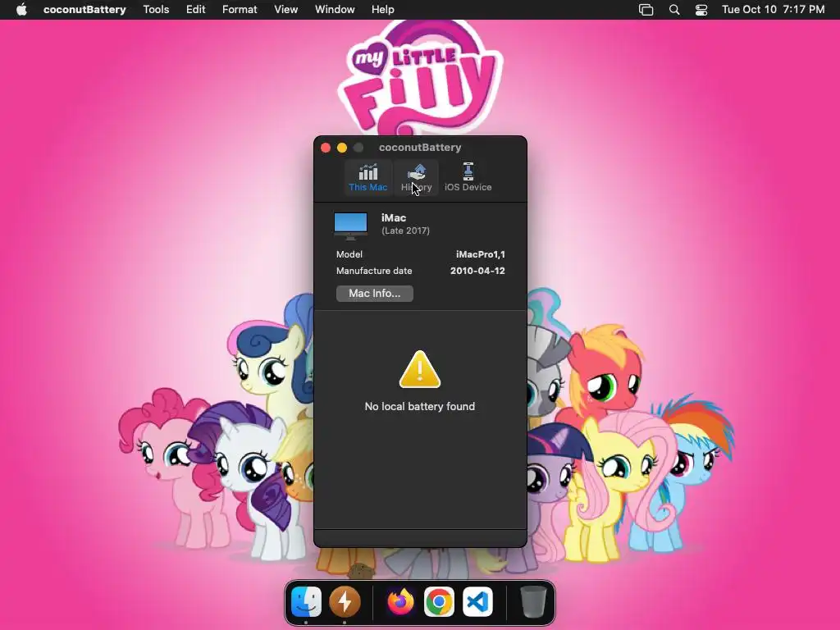Open the Help menu
Viewport: 840px width, 630px height.
[x=382, y=10]
